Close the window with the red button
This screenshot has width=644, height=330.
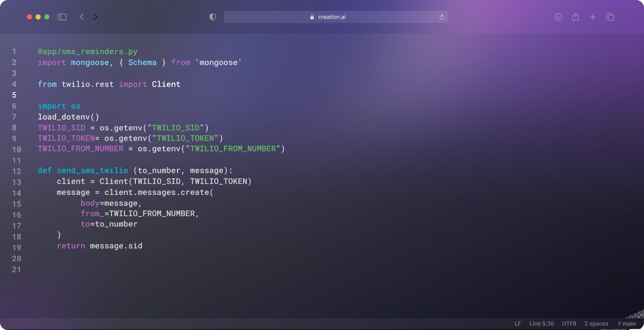click(x=29, y=17)
